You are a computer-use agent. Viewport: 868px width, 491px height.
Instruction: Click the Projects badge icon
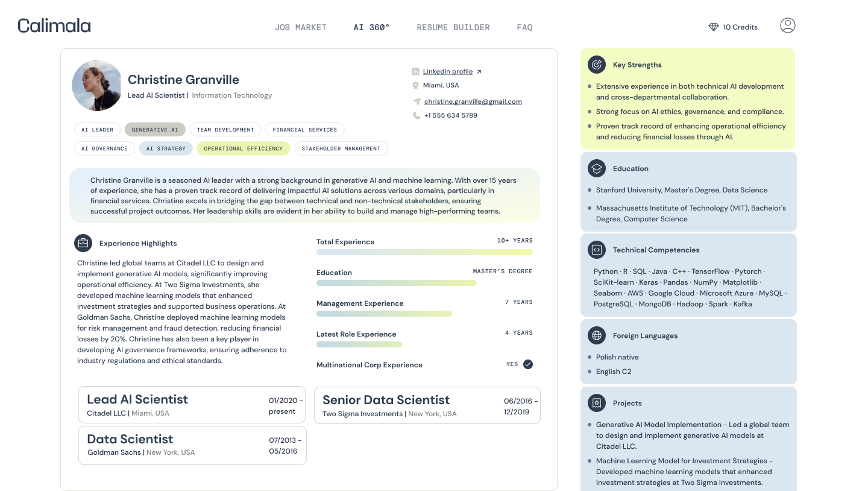click(x=597, y=403)
